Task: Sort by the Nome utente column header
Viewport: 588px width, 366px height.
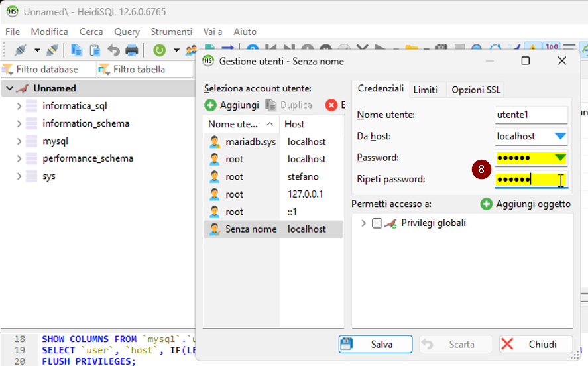Action: point(241,124)
